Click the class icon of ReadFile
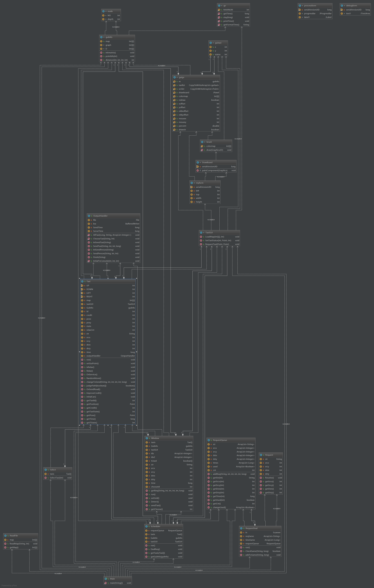 click(5, 535)
